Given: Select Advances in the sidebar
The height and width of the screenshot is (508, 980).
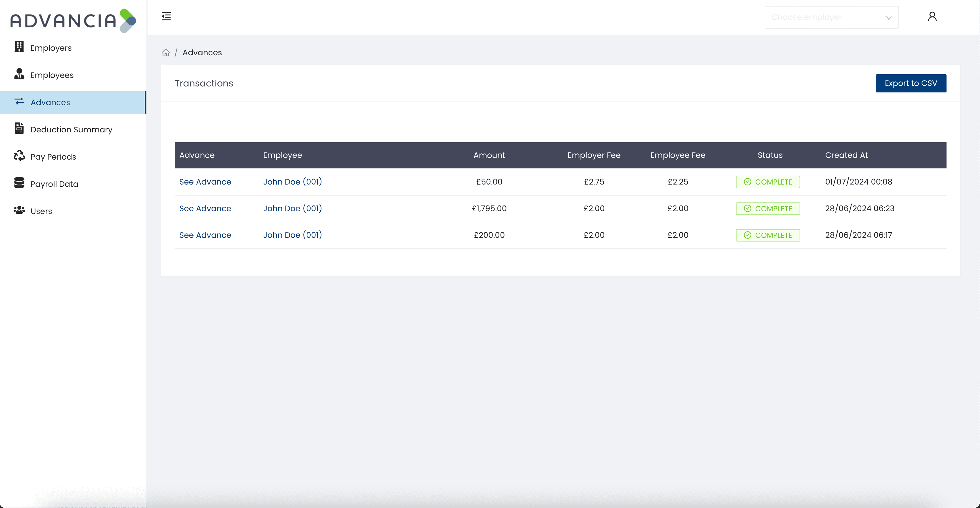Looking at the screenshot, I should 73,102.
